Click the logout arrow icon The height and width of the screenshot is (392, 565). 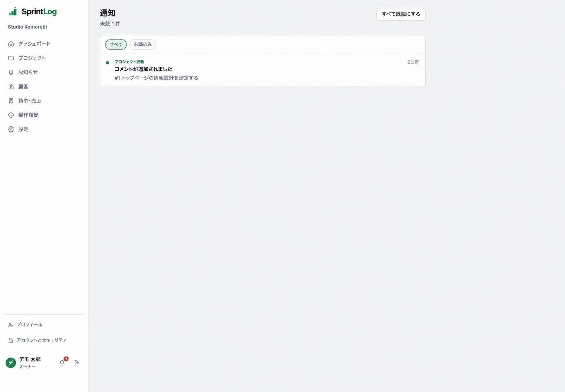[x=77, y=363]
